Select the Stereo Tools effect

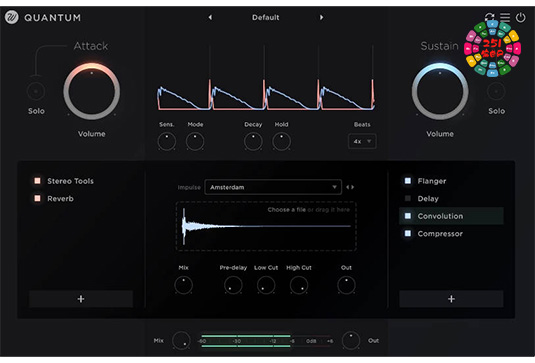[x=70, y=181]
